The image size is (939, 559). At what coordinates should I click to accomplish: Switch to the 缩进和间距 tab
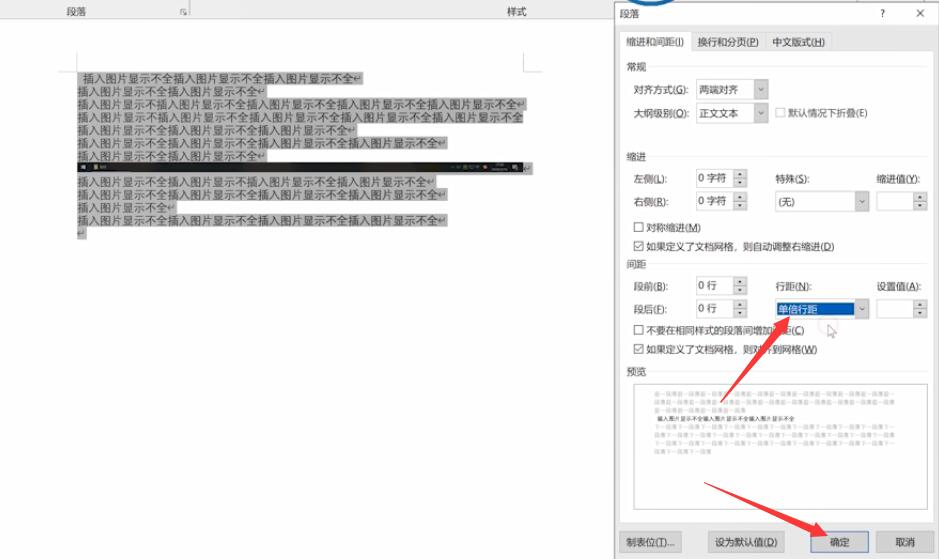[655, 42]
